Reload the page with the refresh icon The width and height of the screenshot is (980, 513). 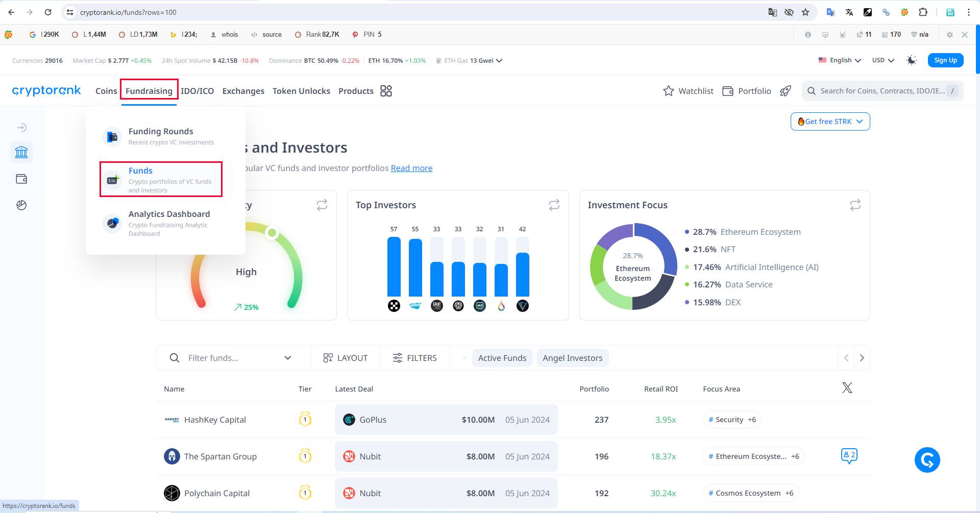(48, 12)
